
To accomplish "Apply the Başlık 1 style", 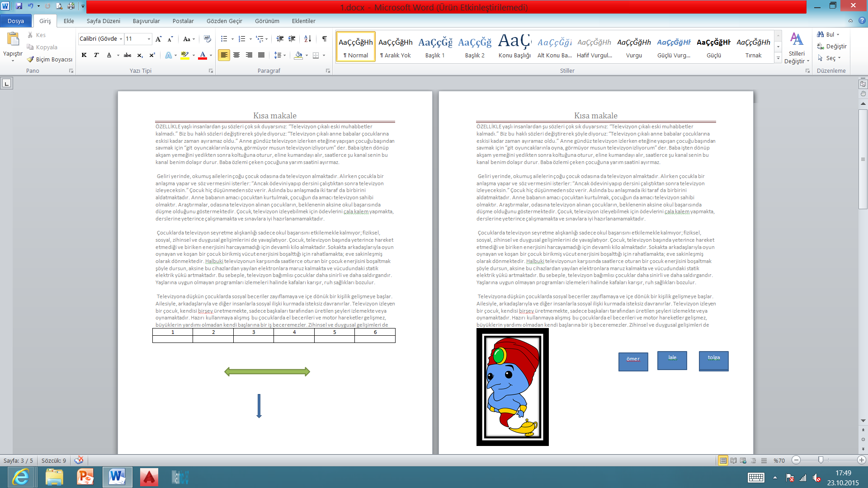I will click(435, 46).
